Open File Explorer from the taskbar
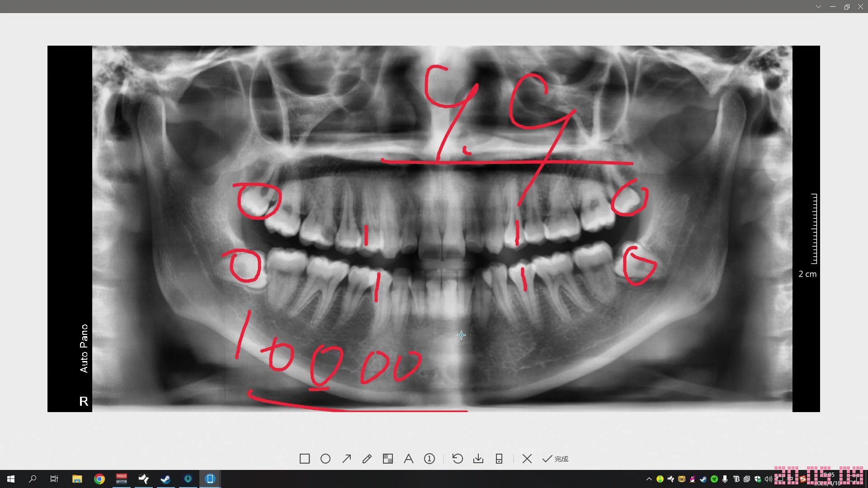 click(x=77, y=479)
